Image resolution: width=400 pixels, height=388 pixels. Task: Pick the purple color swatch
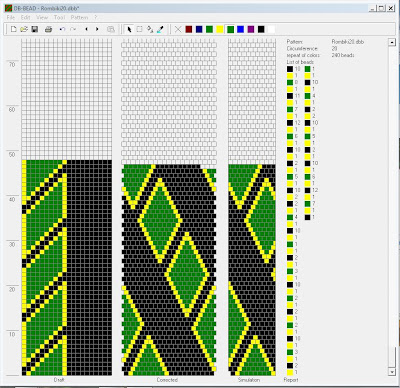(x=251, y=29)
